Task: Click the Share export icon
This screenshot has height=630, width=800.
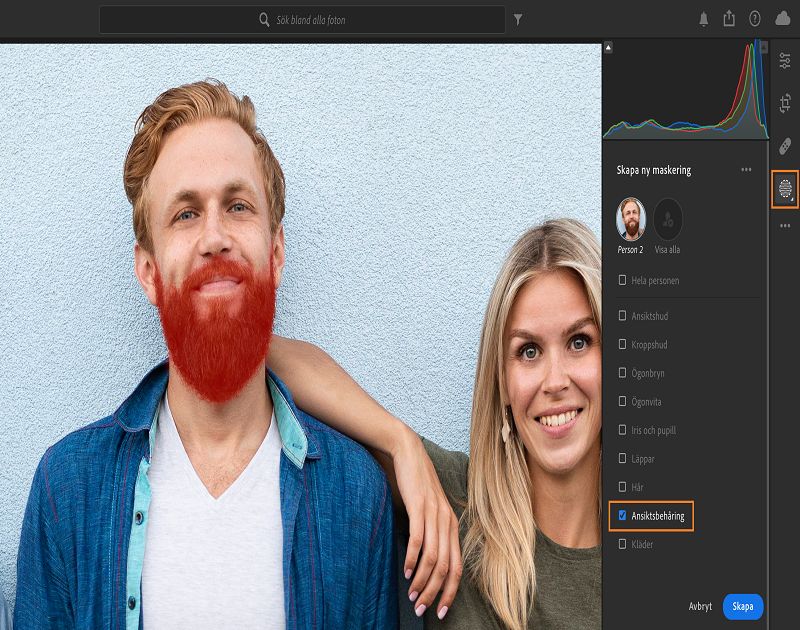Action: [x=729, y=18]
